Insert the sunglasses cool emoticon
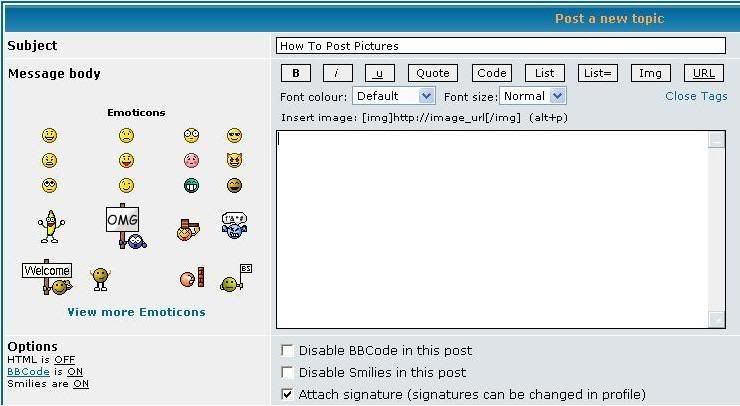The image size is (740, 406). click(x=234, y=135)
